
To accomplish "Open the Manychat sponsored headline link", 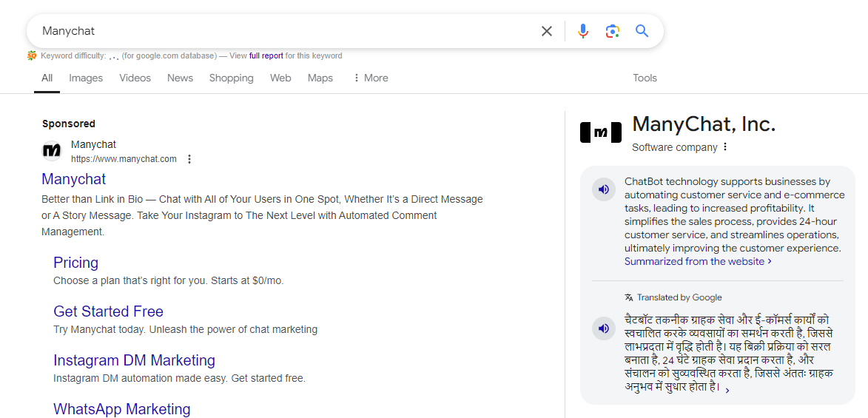I will pos(73,179).
